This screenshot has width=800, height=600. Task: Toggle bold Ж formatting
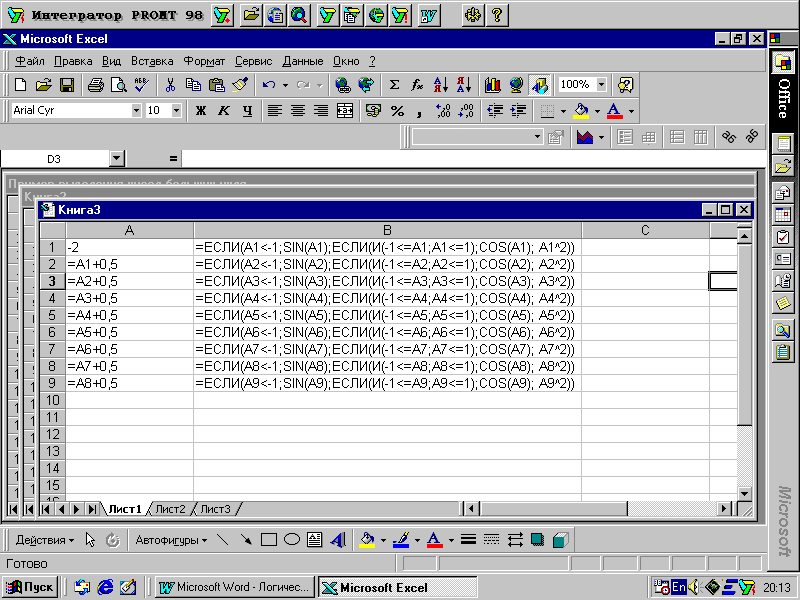(201, 110)
